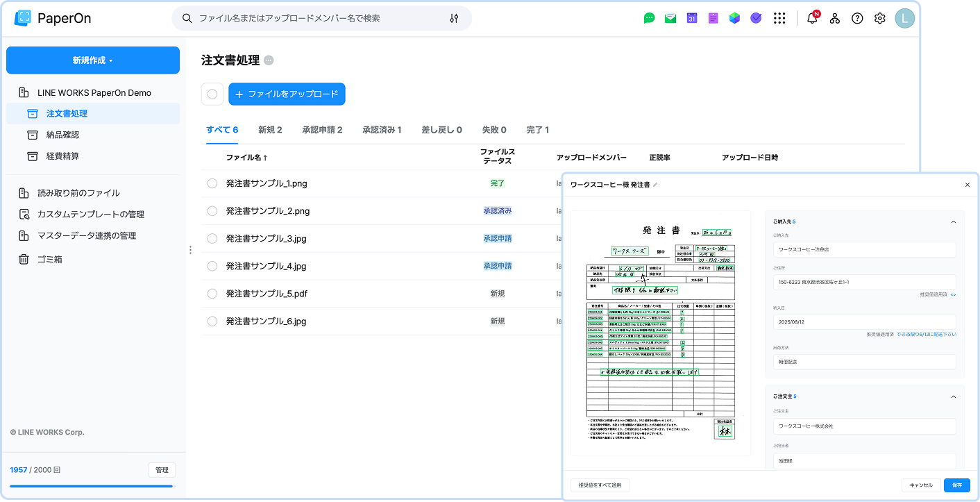The height and width of the screenshot is (502, 980).
Task: Select 注文書処理 folder in sidebar
Action: (93, 113)
